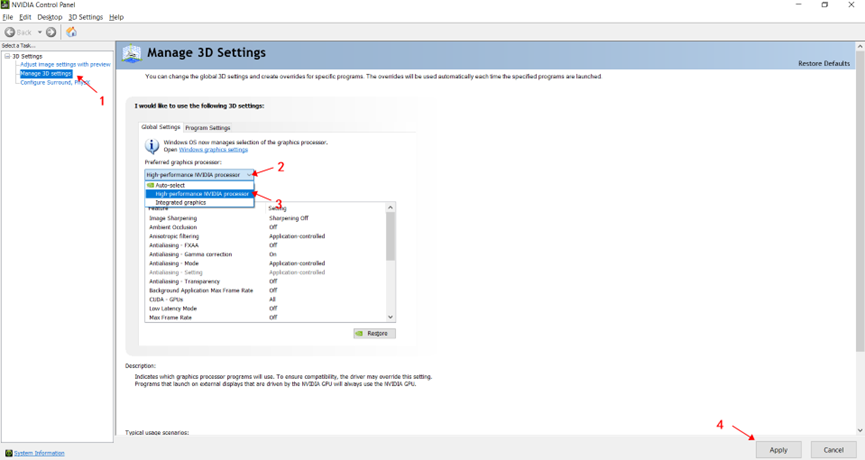Select the Anisotropic filtering feature row
Viewport: 865px width, 460px height.
265,236
